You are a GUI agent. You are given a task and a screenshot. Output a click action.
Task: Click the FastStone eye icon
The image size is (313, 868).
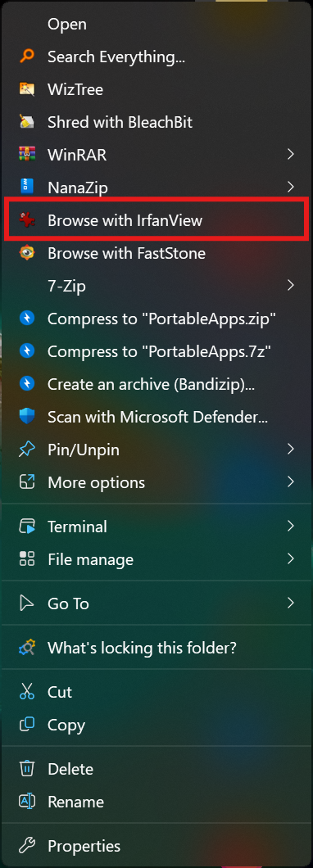26,253
